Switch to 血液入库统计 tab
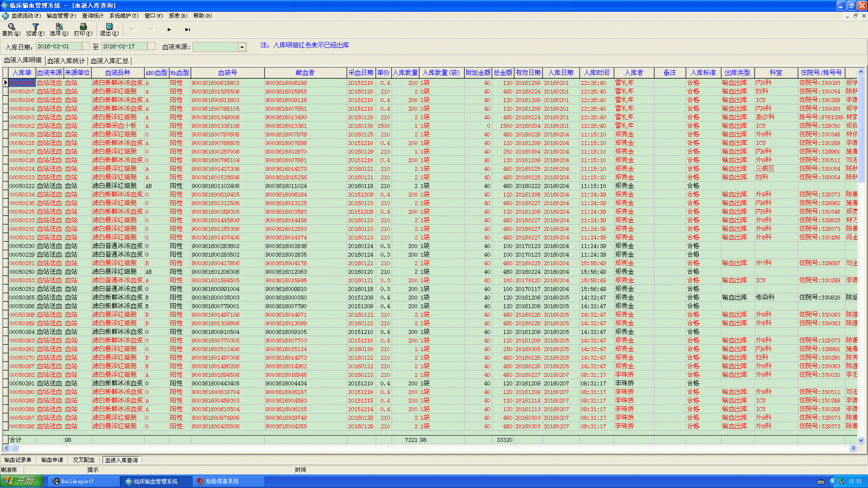 pos(66,61)
